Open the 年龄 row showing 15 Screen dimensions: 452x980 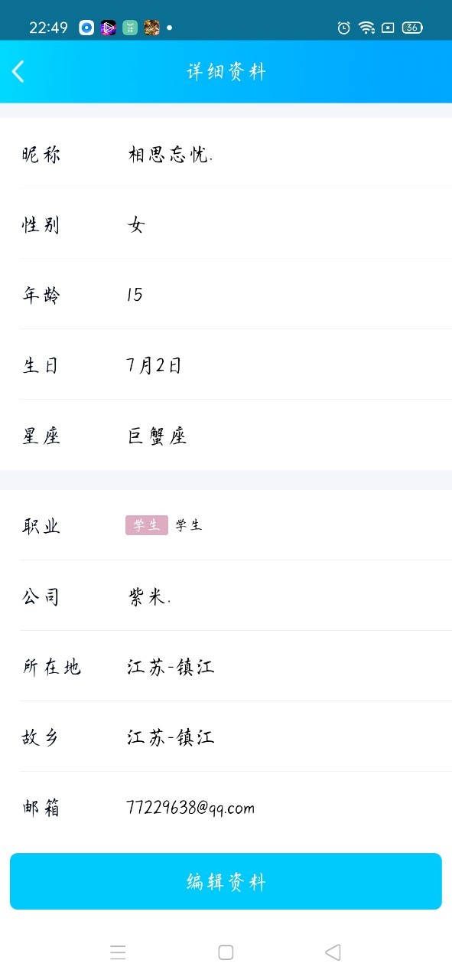coord(226,294)
